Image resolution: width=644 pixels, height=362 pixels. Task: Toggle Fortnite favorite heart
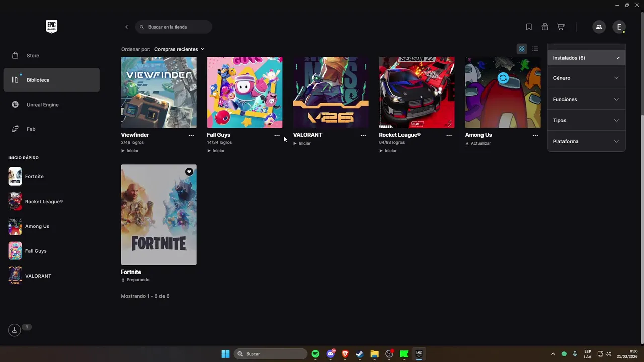[189, 172]
